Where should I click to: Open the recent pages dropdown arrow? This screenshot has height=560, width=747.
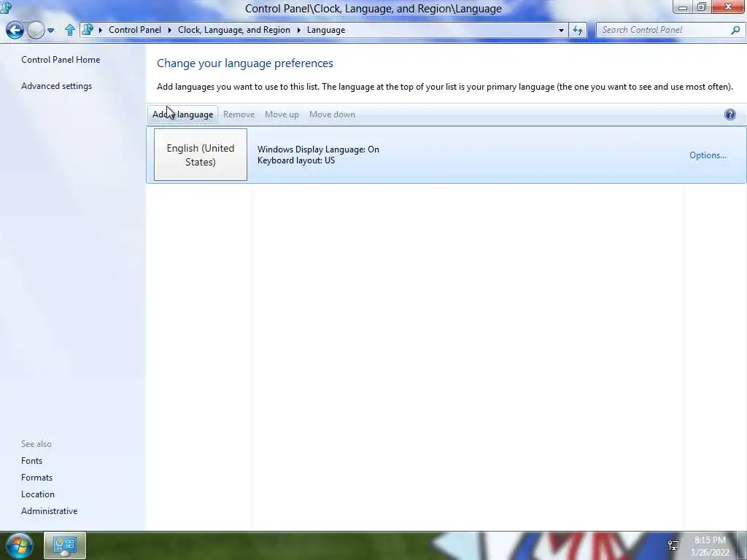click(50, 31)
